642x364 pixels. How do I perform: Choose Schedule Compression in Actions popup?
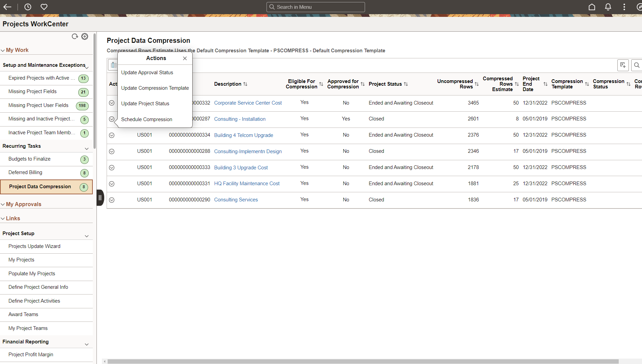pos(146,119)
